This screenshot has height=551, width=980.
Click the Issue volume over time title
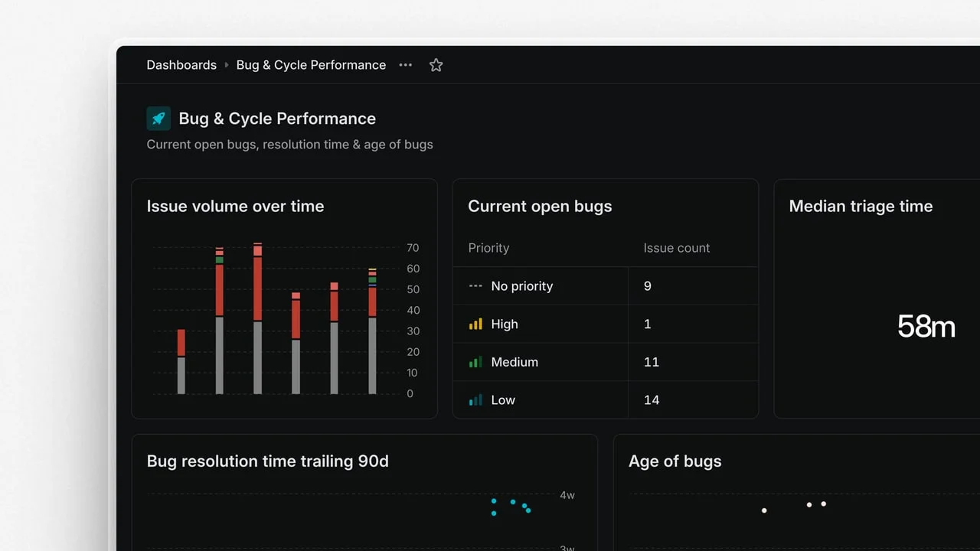coord(235,207)
